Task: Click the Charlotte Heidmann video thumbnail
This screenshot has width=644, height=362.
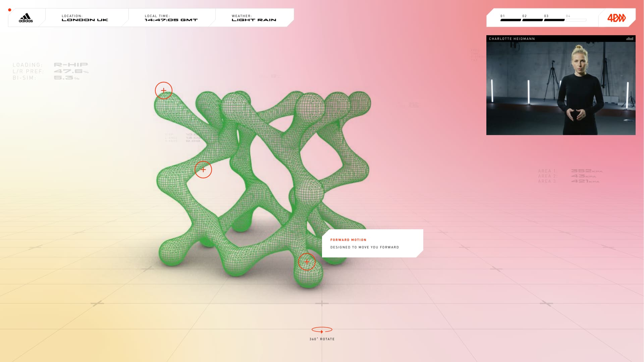Action: (561, 88)
